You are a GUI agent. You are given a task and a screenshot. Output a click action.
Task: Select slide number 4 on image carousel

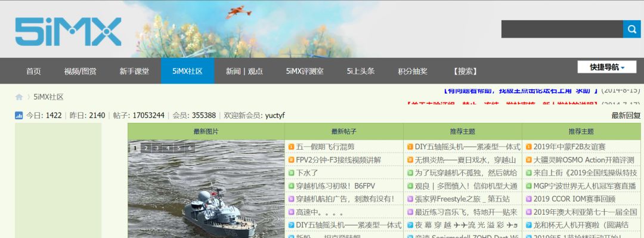click(168, 148)
